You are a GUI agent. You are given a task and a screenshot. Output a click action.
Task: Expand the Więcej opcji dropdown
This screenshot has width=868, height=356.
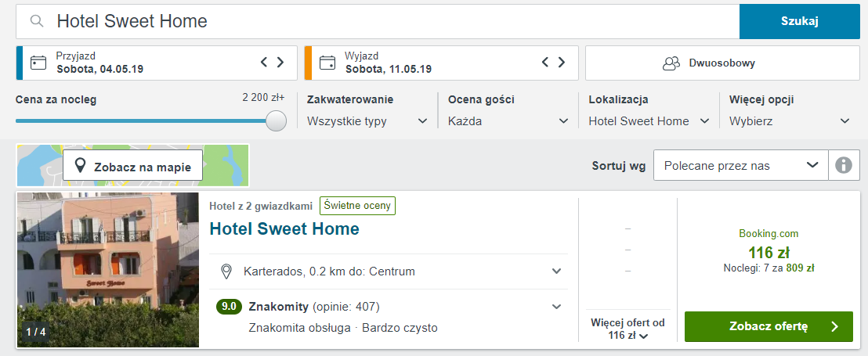pos(790,121)
